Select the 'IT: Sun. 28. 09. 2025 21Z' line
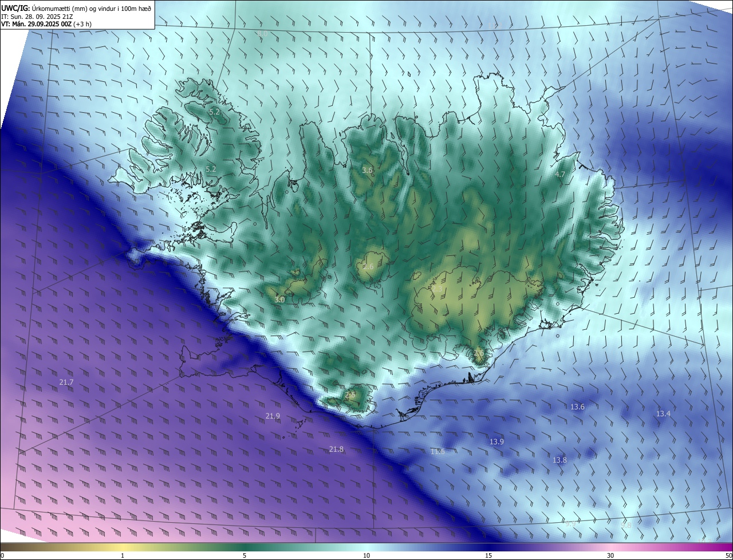The width and height of the screenshot is (733, 560). tap(37, 17)
